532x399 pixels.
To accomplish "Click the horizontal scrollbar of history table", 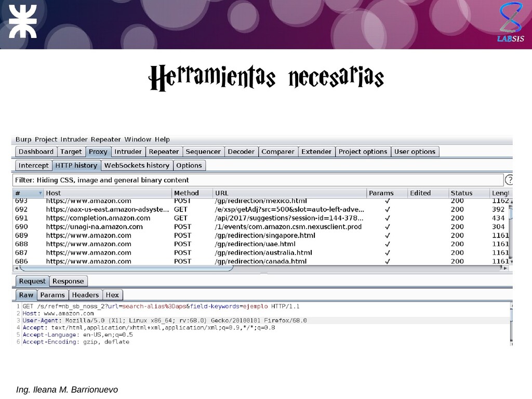I will click(126, 268).
